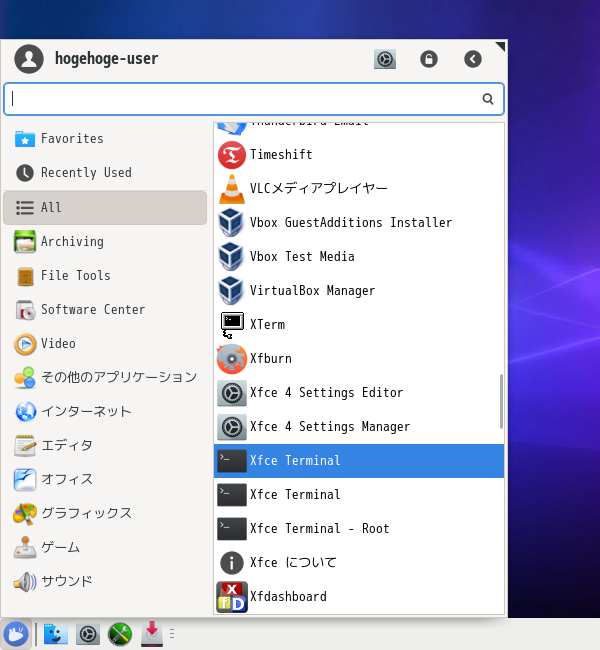Show the Archiving category
This screenshot has height=650, width=600.
click(x=105, y=242)
